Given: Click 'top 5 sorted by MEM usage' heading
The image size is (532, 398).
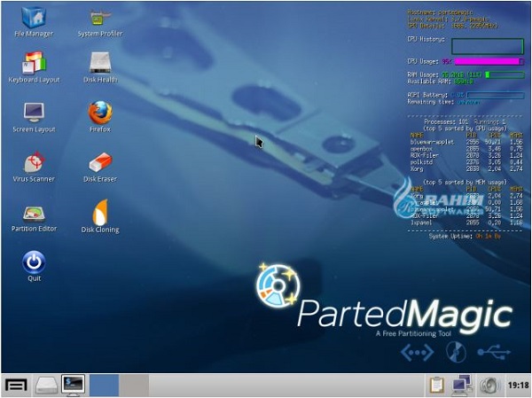Looking at the screenshot, I should point(465,183).
